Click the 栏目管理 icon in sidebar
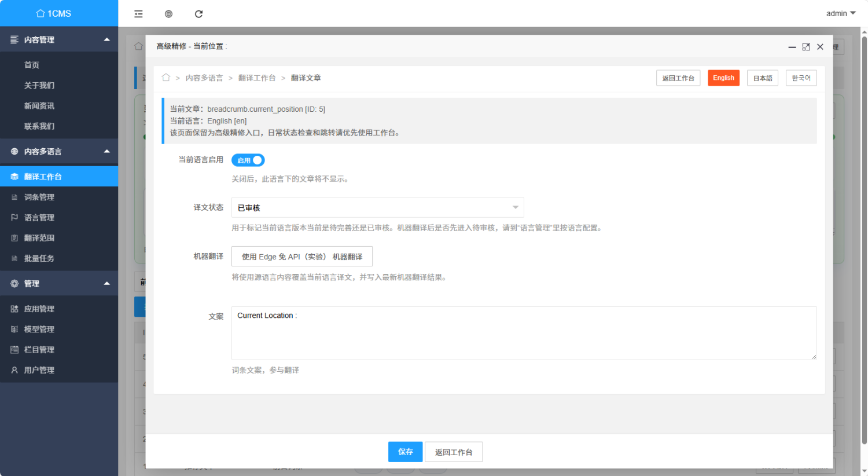Viewport: 868px width, 476px height. coord(14,350)
